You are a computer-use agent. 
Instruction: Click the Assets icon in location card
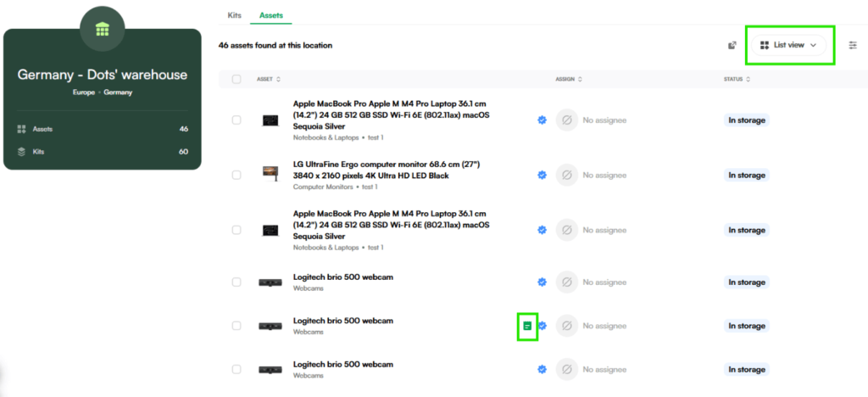pos(21,129)
